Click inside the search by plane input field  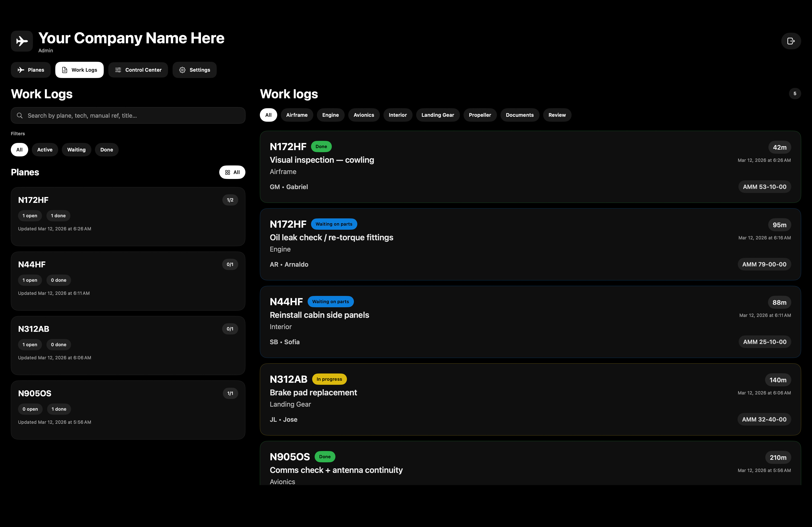128,115
